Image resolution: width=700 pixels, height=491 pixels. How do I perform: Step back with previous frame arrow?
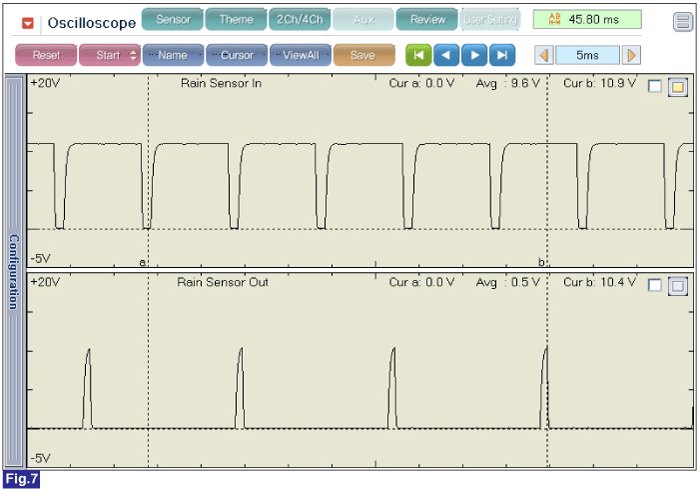coord(446,55)
